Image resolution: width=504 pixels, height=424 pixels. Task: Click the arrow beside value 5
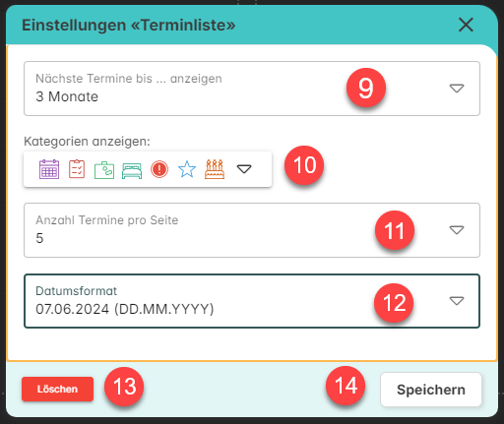click(x=457, y=230)
